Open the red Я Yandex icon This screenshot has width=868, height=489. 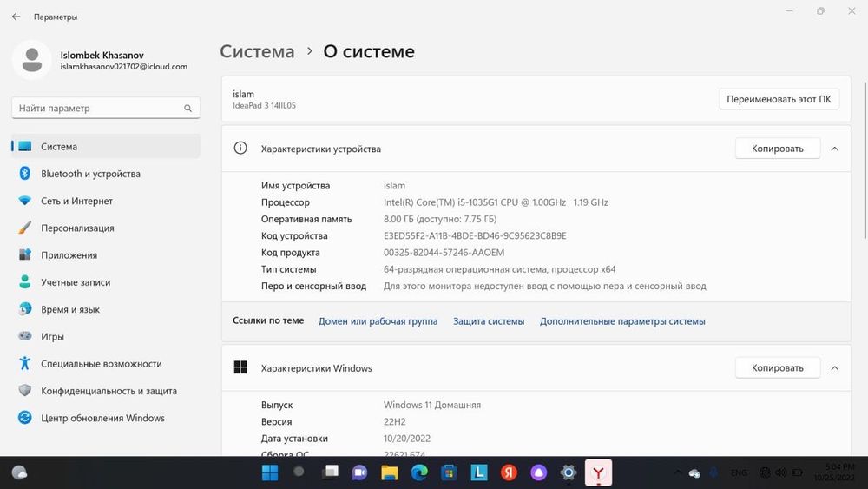tap(509, 472)
